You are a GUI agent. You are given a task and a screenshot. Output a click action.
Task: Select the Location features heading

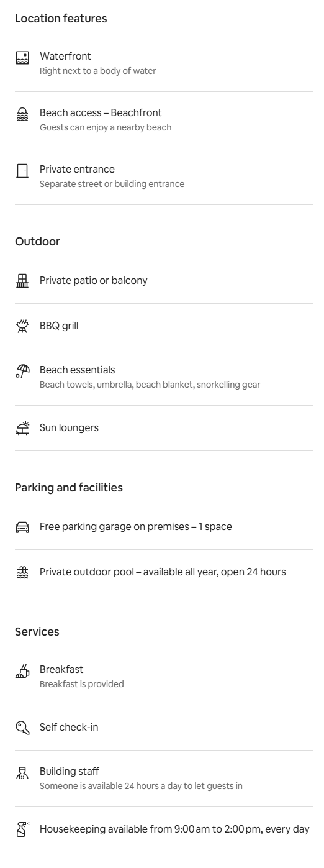pyautogui.click(x=61, y=19)
